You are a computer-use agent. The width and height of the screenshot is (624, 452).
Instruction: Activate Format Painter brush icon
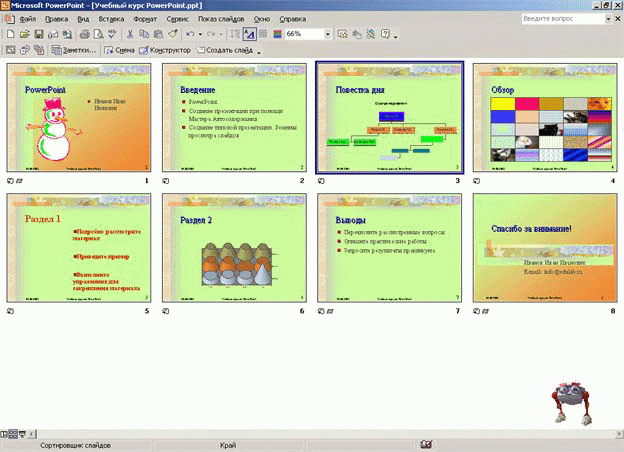[172, 34]
